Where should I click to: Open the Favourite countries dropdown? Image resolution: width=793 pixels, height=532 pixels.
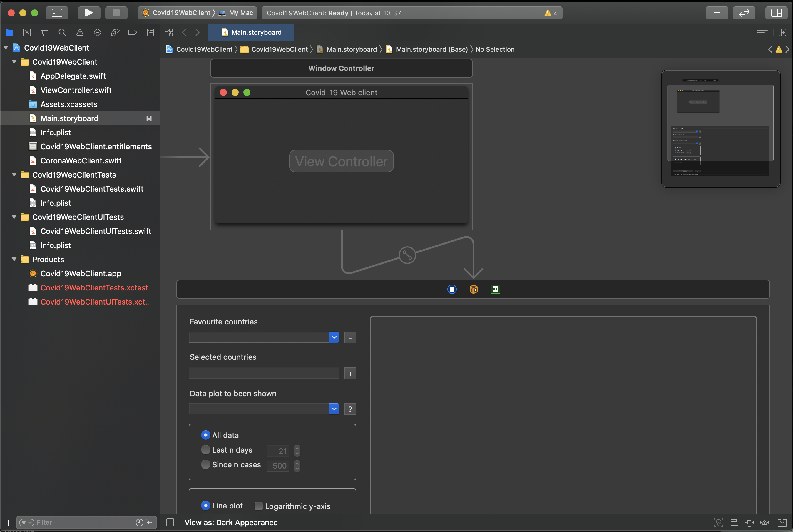334,337
